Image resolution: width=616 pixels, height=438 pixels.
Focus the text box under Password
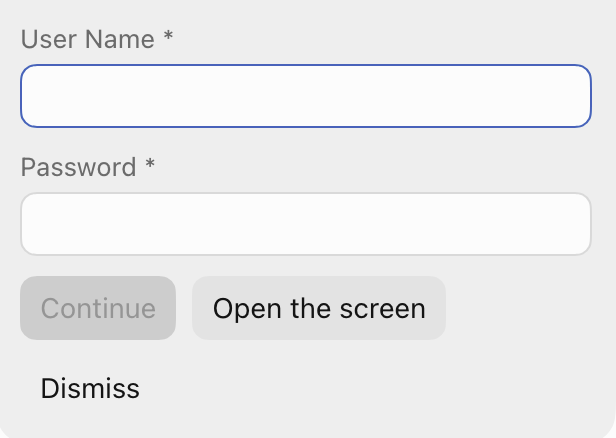(306, 224)
